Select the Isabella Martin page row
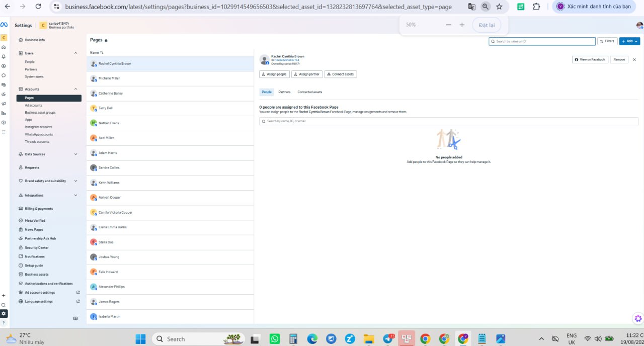 (170, 316)
